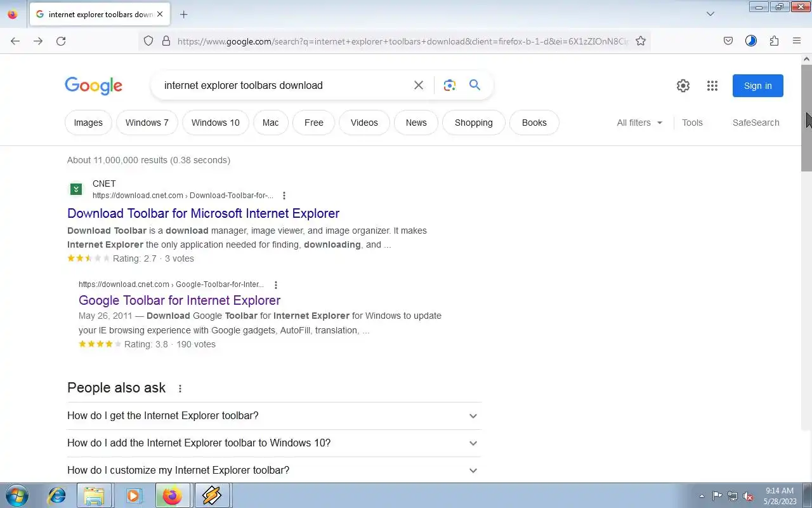Show hidden tray icons arrow
812x508 pixels.
click(x=702, y=496)
